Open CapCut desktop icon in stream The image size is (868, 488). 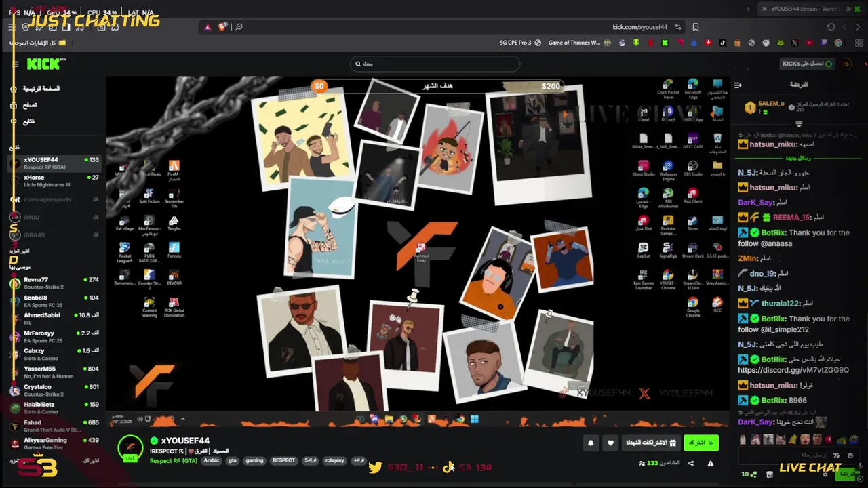(x=644, y=250)
